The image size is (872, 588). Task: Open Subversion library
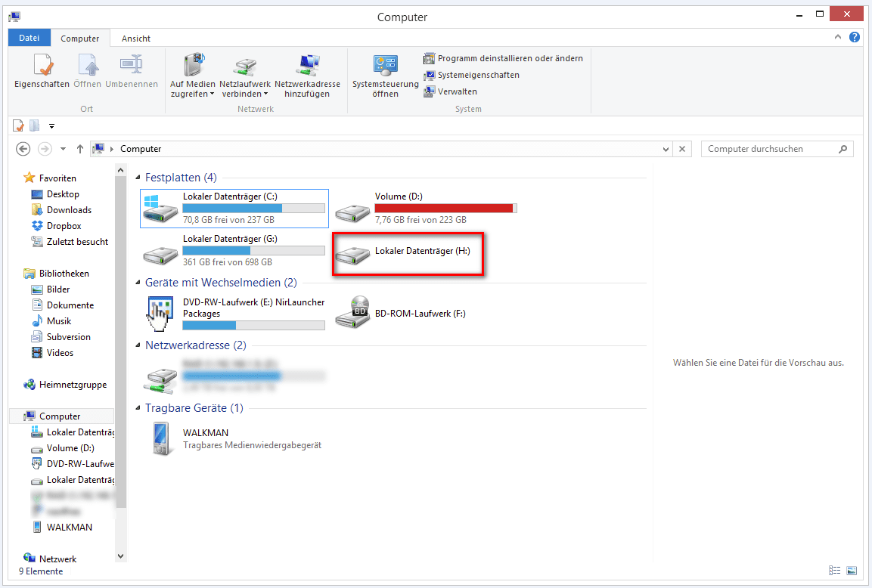click(x=61, y=337)
